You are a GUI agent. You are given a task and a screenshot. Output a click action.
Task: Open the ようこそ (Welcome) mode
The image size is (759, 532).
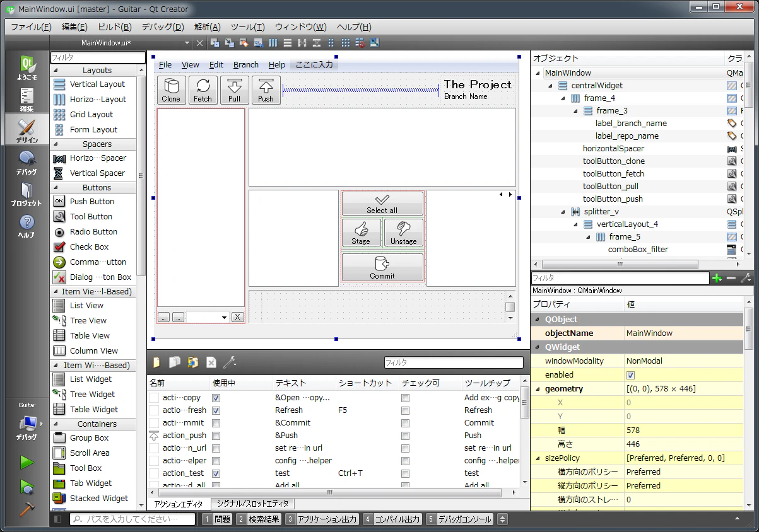27,67
